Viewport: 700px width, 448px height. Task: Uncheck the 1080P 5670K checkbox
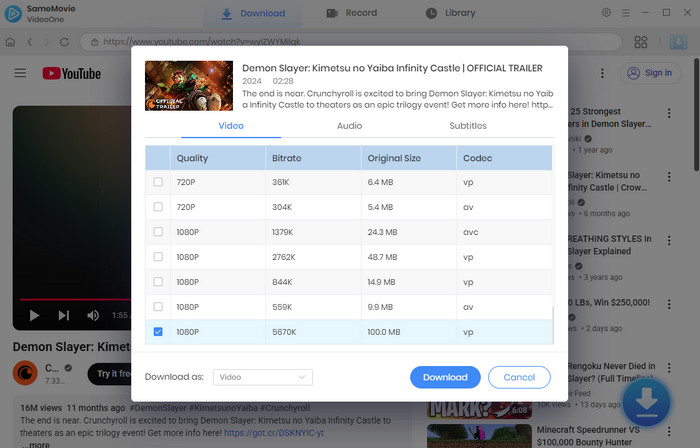tap(157, 331)
